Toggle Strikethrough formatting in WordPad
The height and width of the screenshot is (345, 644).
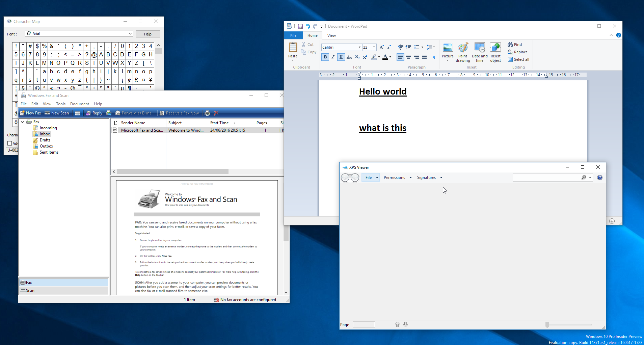click(x=349, y=57)
